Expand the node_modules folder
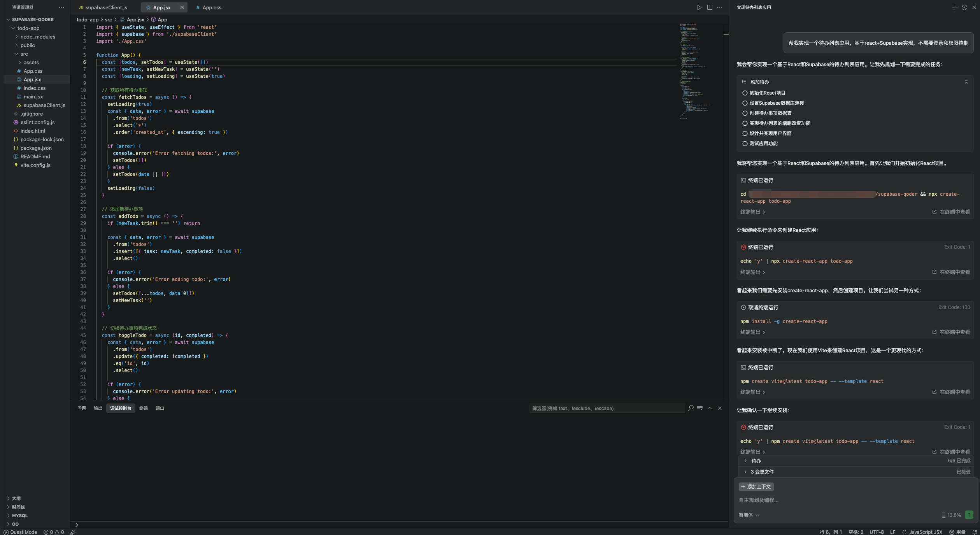The height and width of the screenshot is (535, 980). pos(37,37)
